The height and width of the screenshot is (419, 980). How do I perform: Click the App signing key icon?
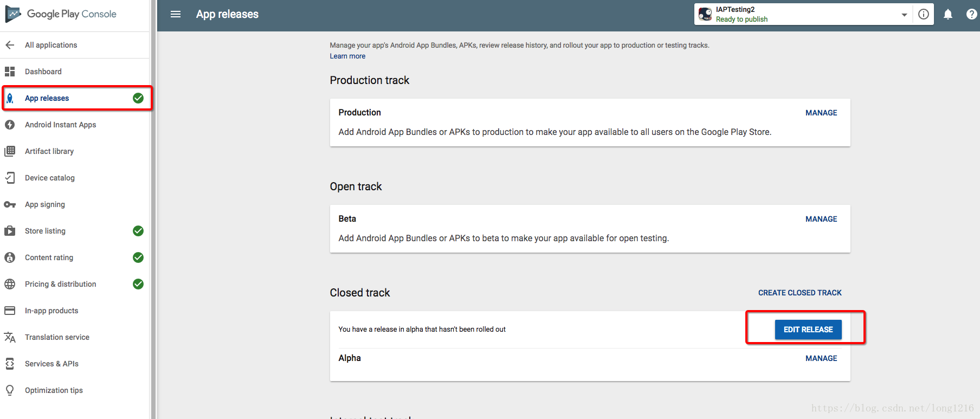10,204
